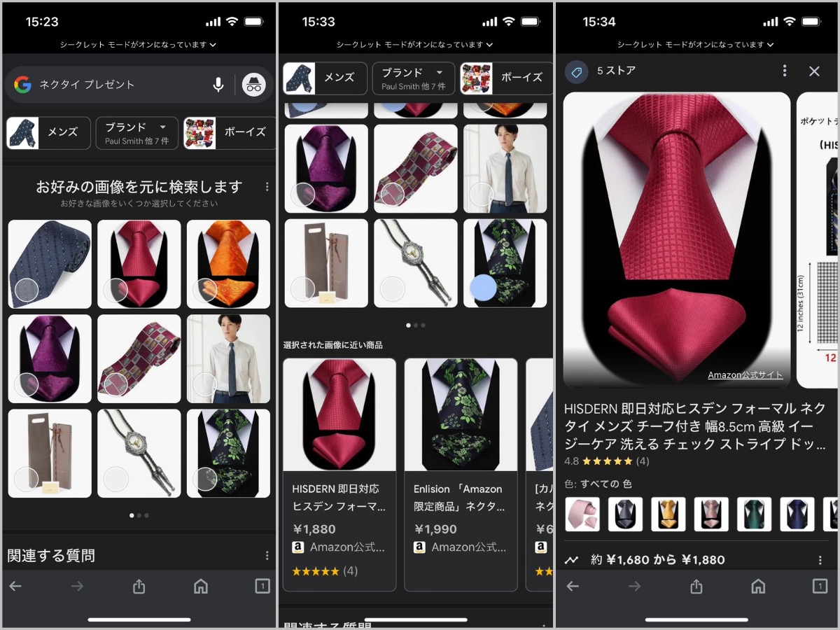Open the Amazon公式サイト link on product image
840x630 pixels.
pyautogui.click(x=745, y=375)
